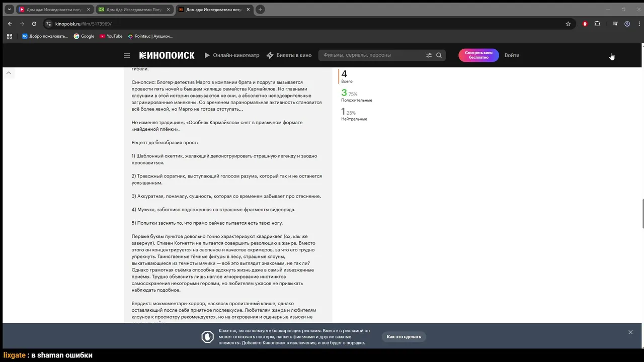Open the YouTube bookmark
644x362 pixels.
pyautogui.click(x=111, y=36)
